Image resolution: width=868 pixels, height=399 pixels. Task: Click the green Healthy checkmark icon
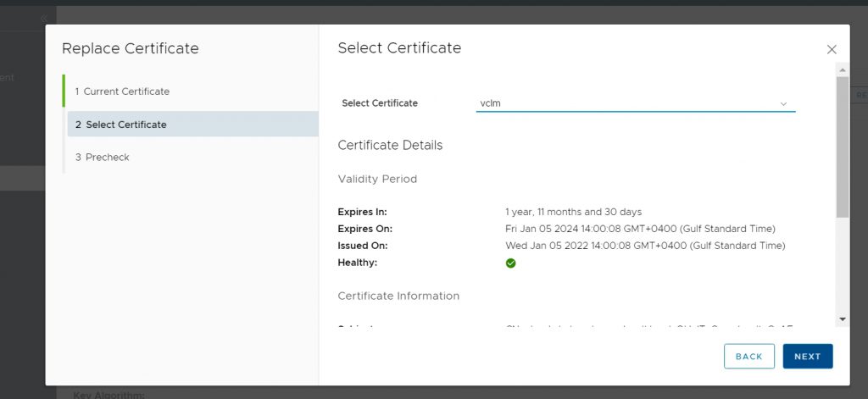(510, 263)
